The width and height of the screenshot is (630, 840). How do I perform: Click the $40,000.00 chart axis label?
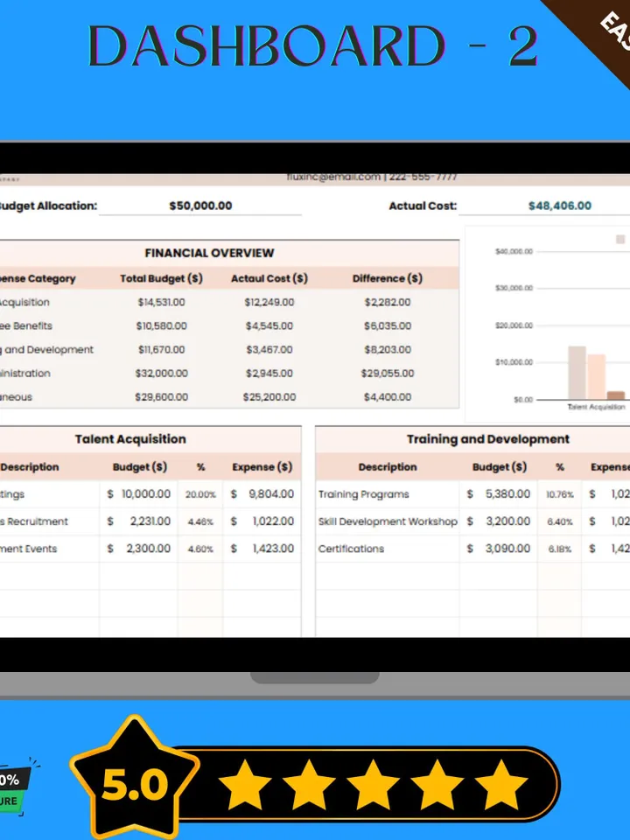click(x=514, y=251)
